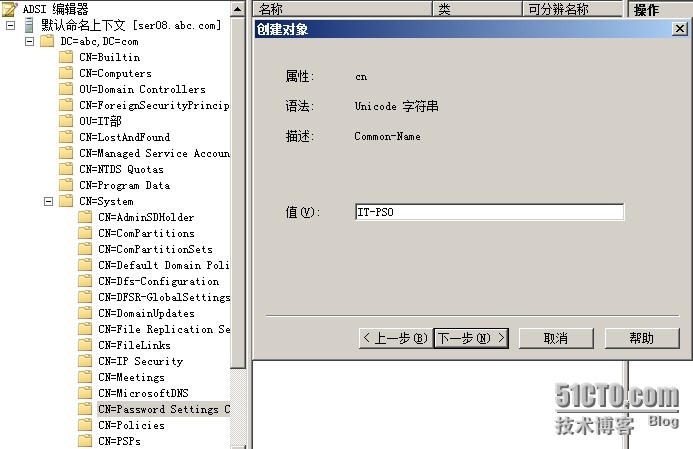Click the Password Settings Container folder icon
The image size is (693, 449).
pyautogui.click(x=85, y=409)
